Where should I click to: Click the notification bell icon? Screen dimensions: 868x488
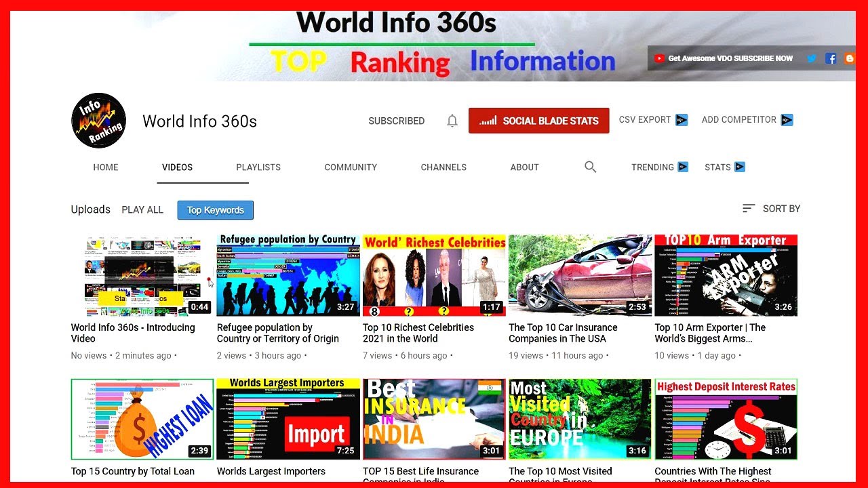tap(452, 121)
